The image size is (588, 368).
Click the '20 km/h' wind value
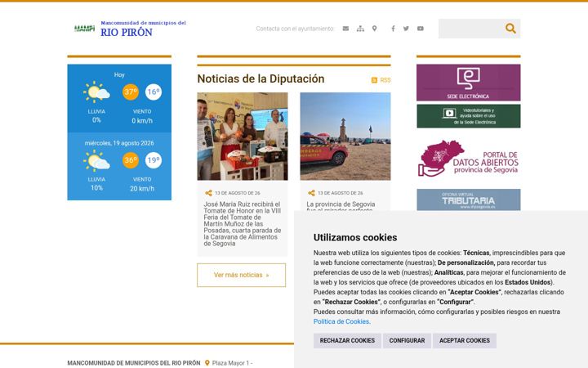click(x=142, y=189)
